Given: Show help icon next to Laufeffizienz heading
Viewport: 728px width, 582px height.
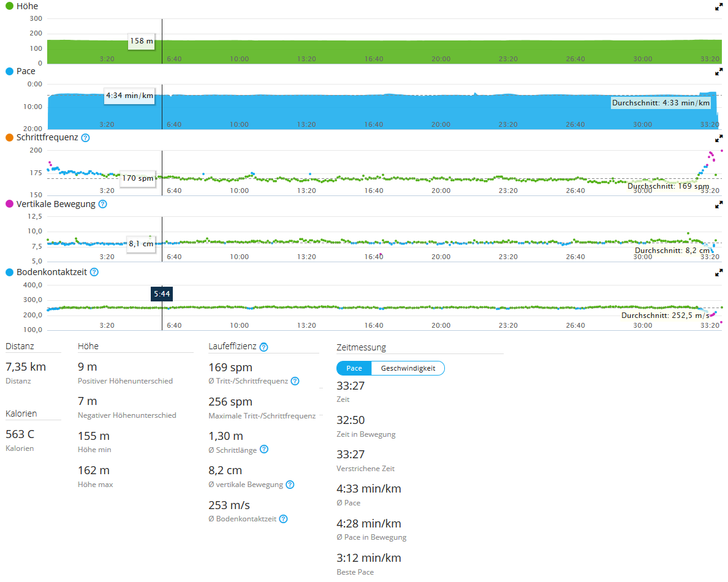Looking at the screenshot, I should 264,347.
